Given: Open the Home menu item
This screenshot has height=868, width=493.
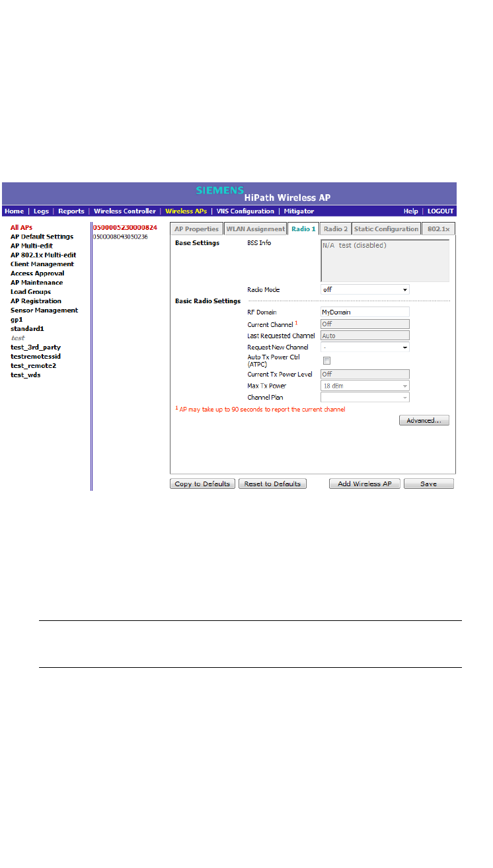Looking at the screenshot, I should coord(14,211).
